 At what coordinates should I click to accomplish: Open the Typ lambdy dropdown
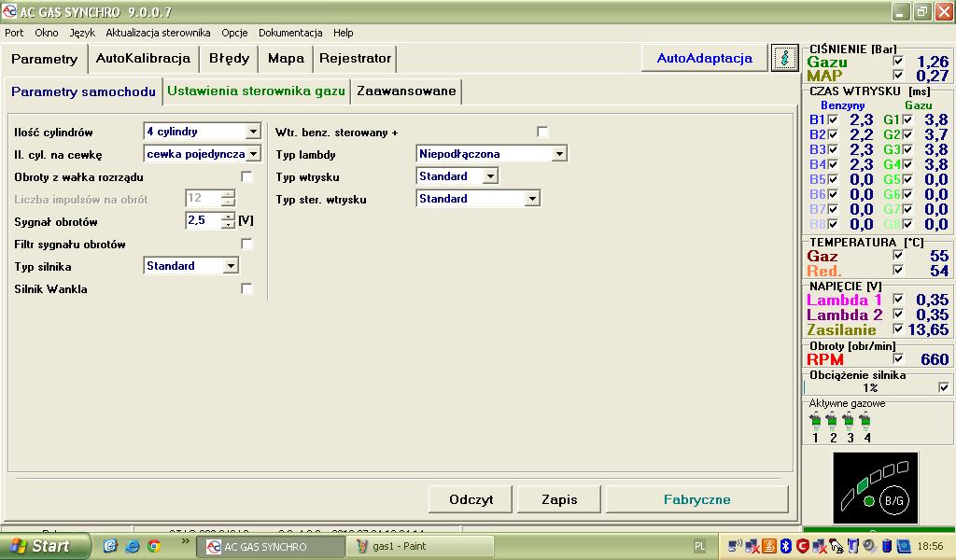coord(559,155)
